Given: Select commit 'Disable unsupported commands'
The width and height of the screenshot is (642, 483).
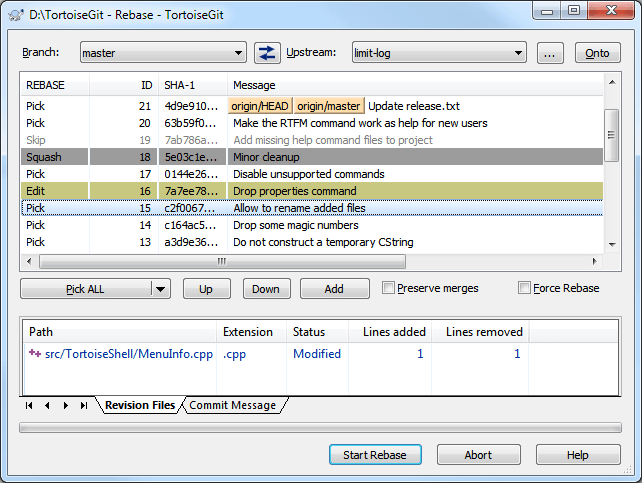Looking at the screenshot, I should click(x=312, y=174).
